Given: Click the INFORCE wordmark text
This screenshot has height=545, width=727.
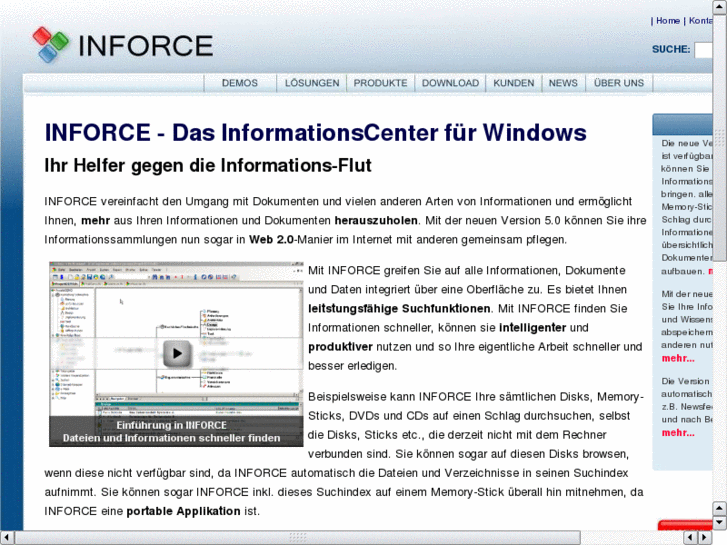Looking at the screenshot, I should (x=146, y=46).
